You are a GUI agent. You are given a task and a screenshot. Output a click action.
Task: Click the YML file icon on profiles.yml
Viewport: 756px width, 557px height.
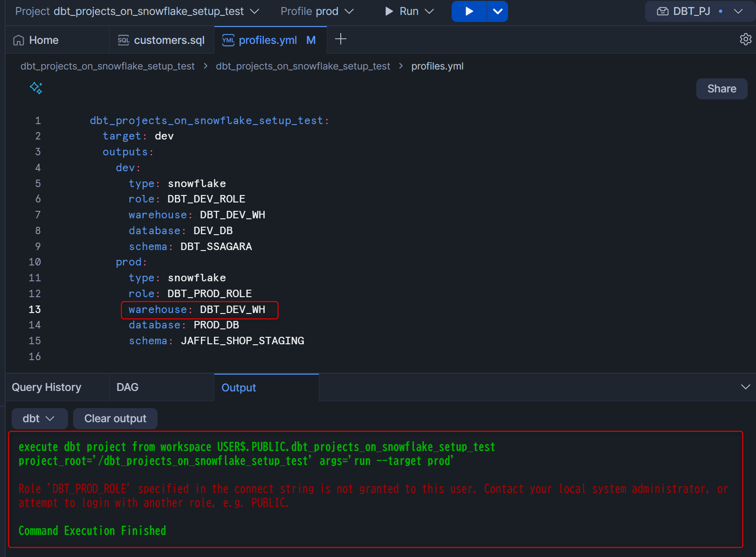(228, 40)
